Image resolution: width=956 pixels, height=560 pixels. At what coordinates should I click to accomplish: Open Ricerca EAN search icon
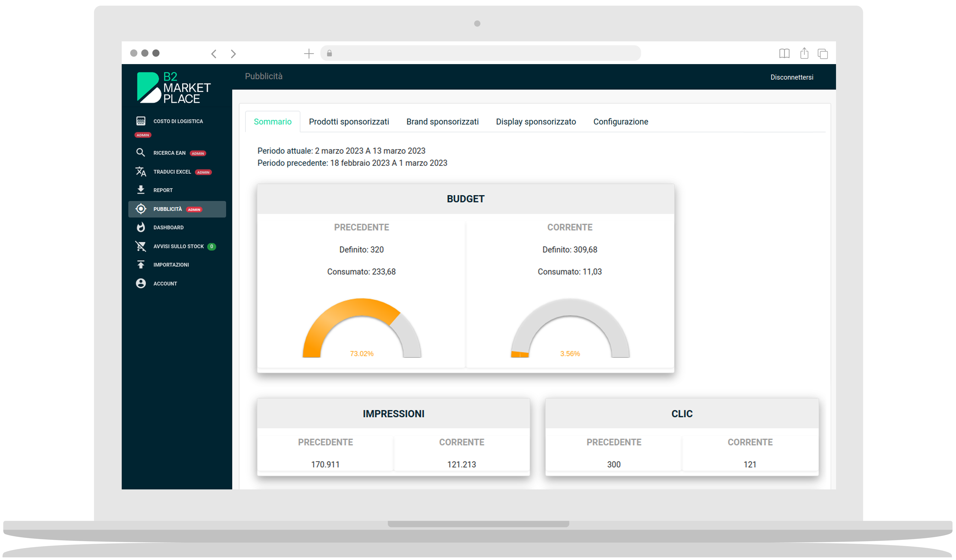(141, 152)
